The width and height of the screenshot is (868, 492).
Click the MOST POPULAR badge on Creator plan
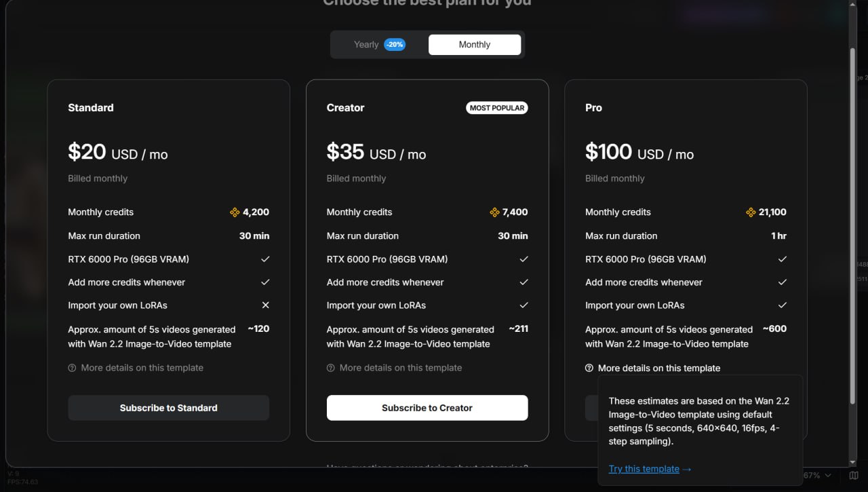click(x=497, y=107)
